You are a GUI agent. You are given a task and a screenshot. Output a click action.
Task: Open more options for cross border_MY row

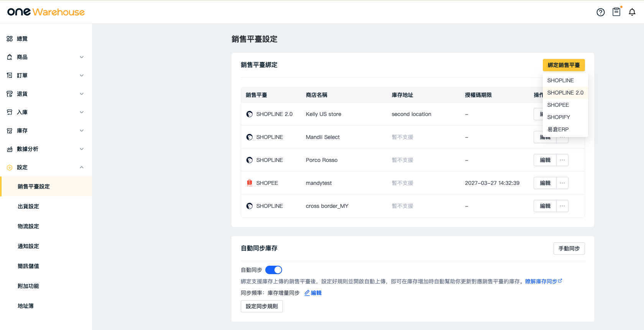(562, 206)
